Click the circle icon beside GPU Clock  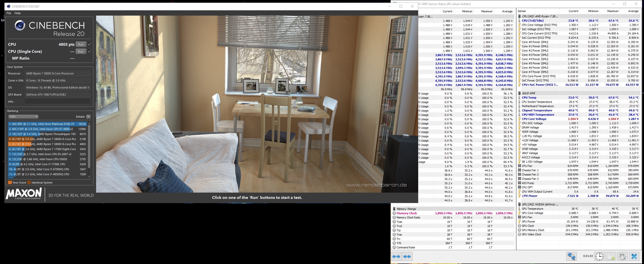point(519,226)
